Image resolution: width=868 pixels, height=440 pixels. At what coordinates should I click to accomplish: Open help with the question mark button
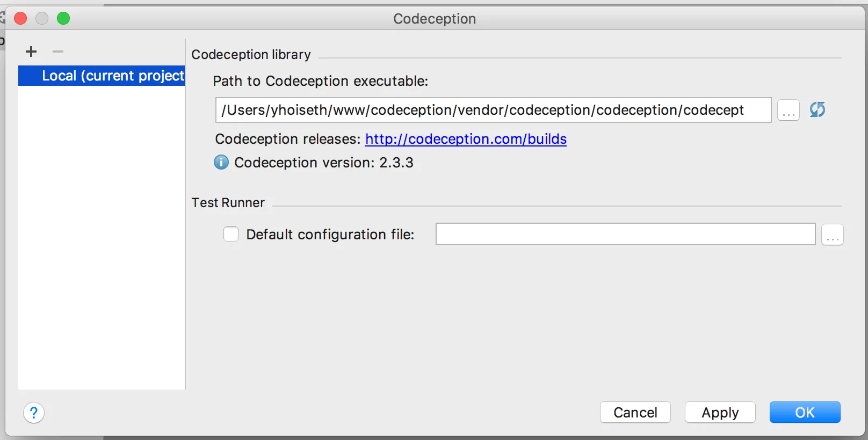[x=34, y=413]
